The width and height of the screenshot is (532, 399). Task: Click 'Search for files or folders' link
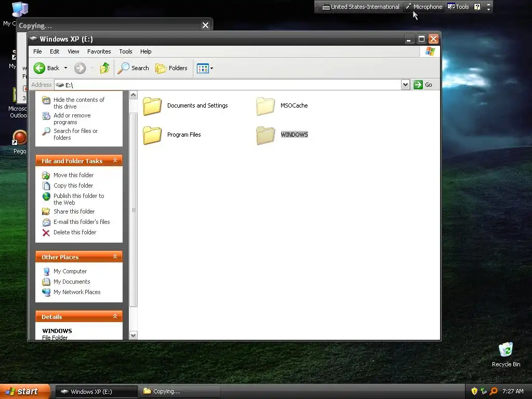point(75,135)
